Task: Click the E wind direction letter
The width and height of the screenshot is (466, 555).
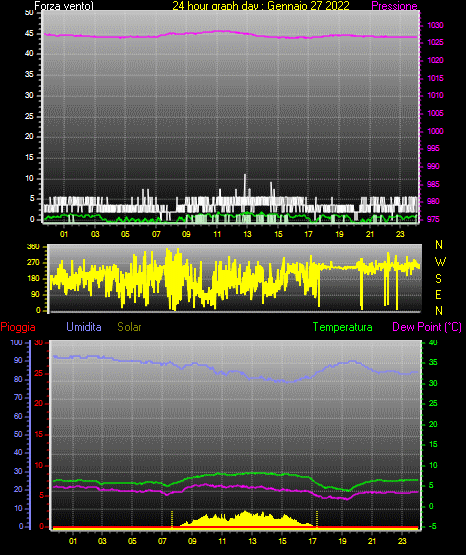Action: pos(438,295)
